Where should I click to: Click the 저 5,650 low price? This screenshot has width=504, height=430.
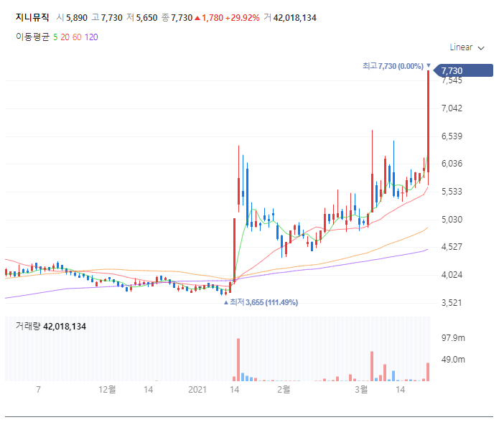coord(142,18)
